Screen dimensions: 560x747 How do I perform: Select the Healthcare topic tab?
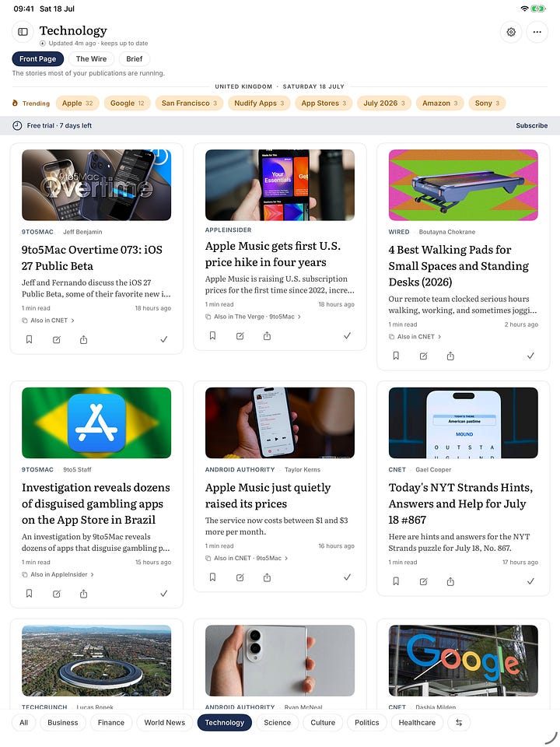coord(417,722)
